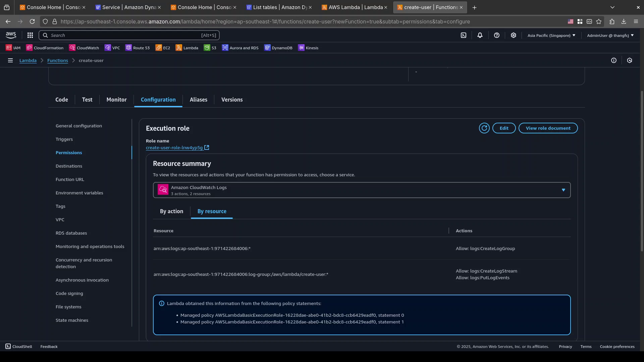This screenshot has width=644, height=362.
Task: Open the AWS home logo
Action: pyautogui.click(x=11, y=35)
